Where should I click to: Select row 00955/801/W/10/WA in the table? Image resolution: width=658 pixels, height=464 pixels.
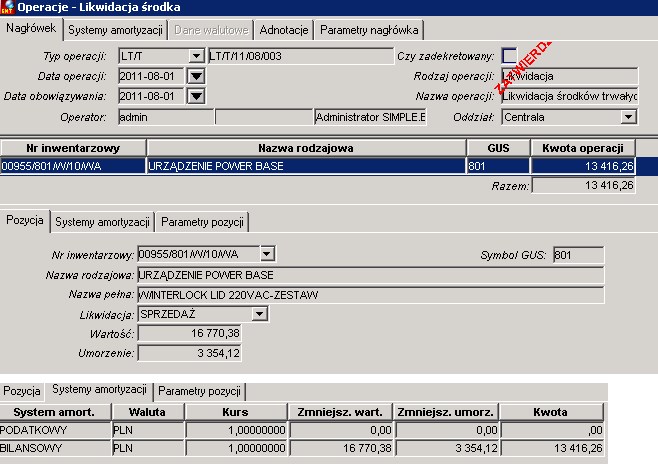point(329,166)
